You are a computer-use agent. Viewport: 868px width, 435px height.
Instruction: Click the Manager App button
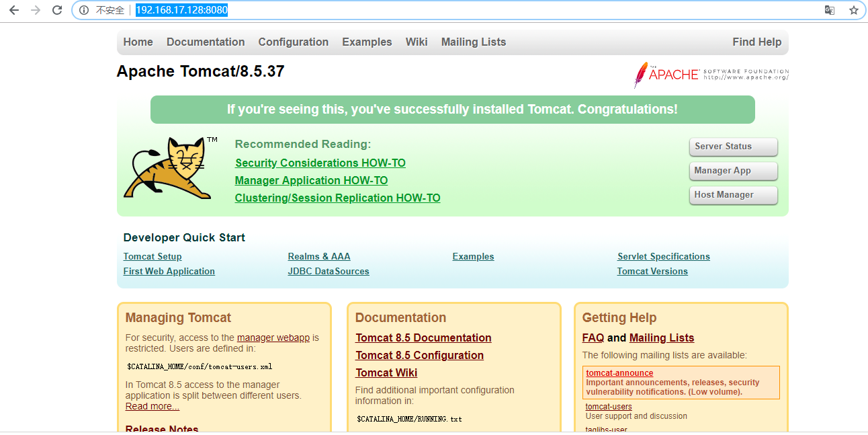click(x=733, y=171)
